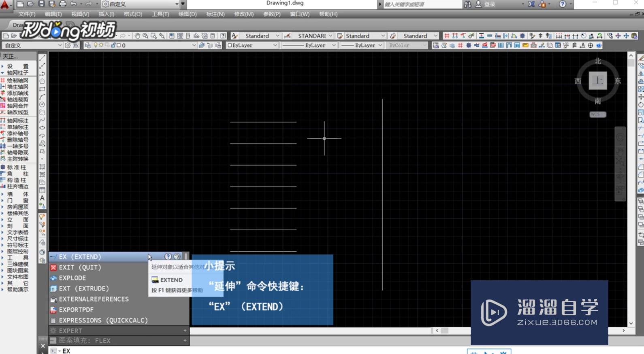Viewport: 644px width, 354px height.
Task: Click the WCS label under the view compass
Action: [x=598, y=114]
